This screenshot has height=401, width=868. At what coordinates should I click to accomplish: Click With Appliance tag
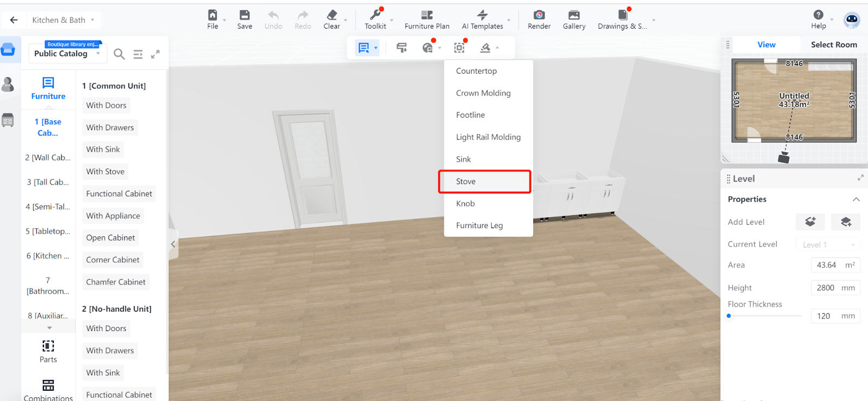(x=113, y=216)
